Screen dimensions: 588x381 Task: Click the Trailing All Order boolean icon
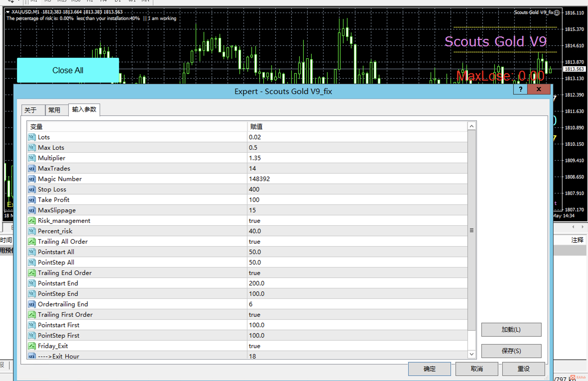(32, 241)
